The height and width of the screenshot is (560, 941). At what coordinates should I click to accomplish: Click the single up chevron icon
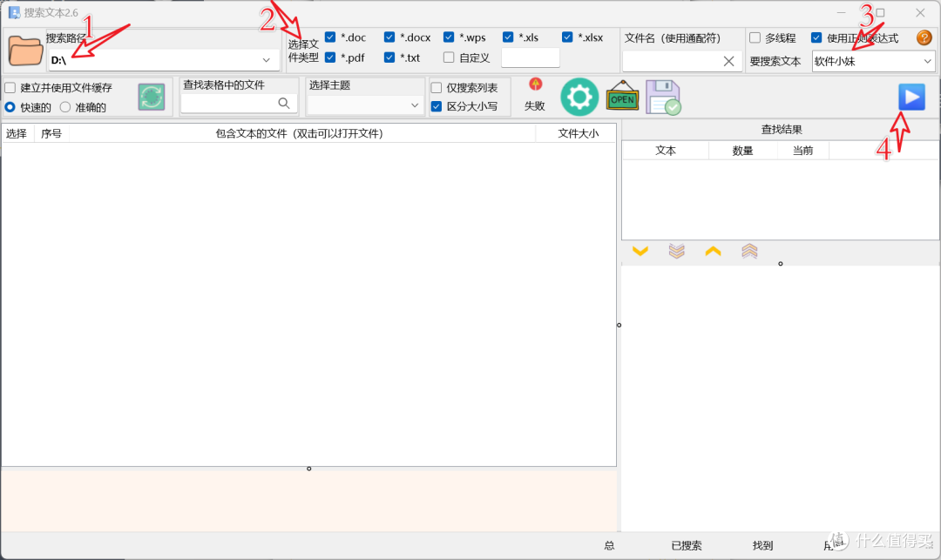pyautogui.click(x=713, y=251)
